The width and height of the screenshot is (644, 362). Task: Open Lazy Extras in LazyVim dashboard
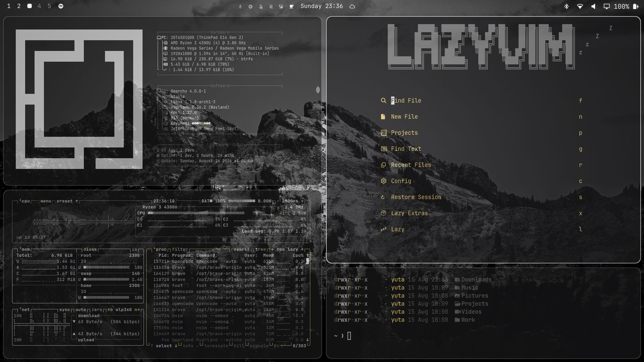[409, 213]
